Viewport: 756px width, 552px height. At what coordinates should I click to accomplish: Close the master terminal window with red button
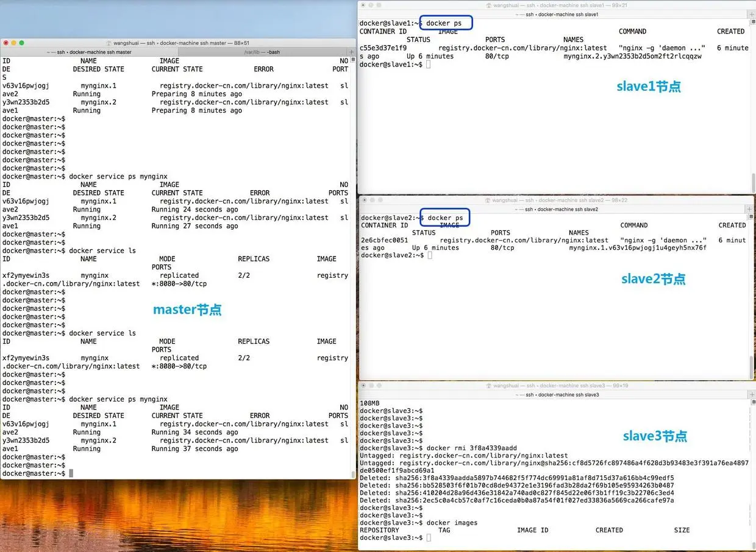click(x=6, y=43)
